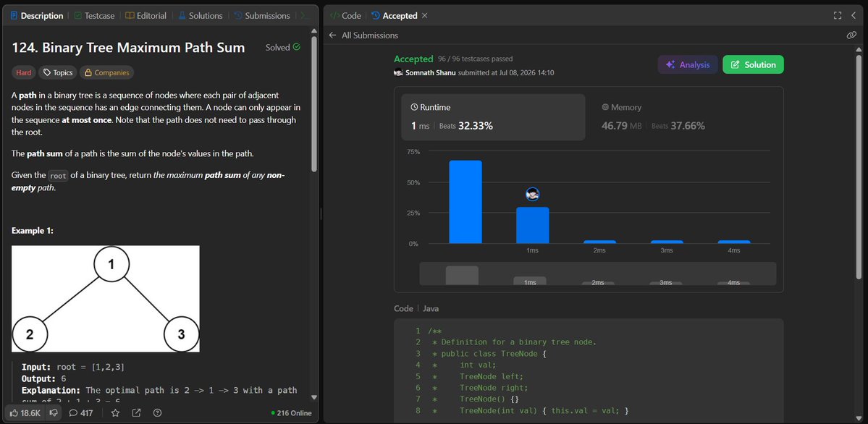Expand the Companies tag
Screen dimensions: 868x424
point(107,72)
